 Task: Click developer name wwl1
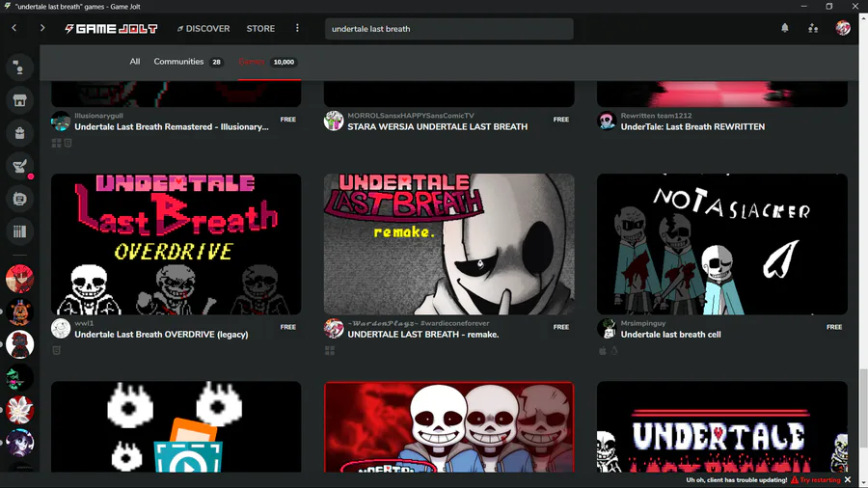pos(84,323)
